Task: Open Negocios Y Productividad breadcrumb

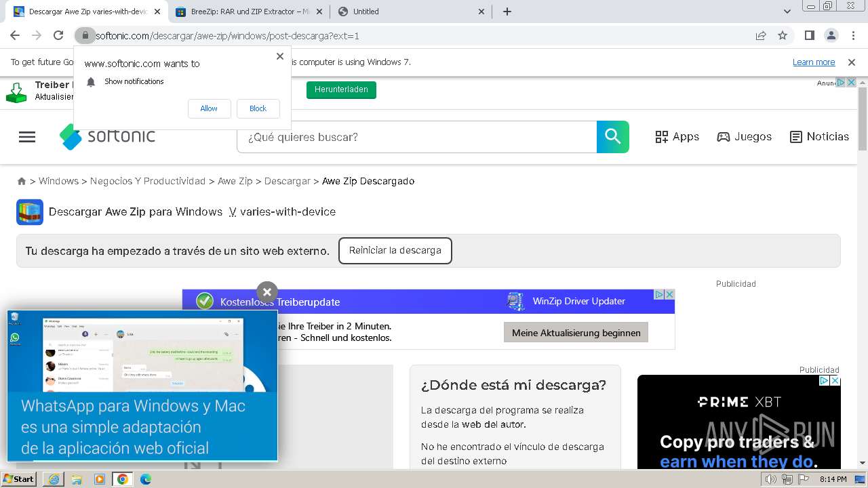Action: (148, 181)
